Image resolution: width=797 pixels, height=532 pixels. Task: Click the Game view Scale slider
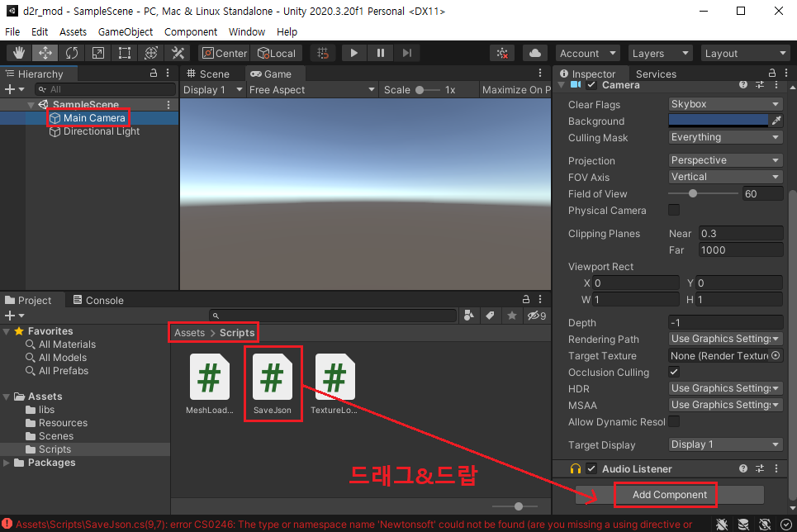tap(428, 90)
